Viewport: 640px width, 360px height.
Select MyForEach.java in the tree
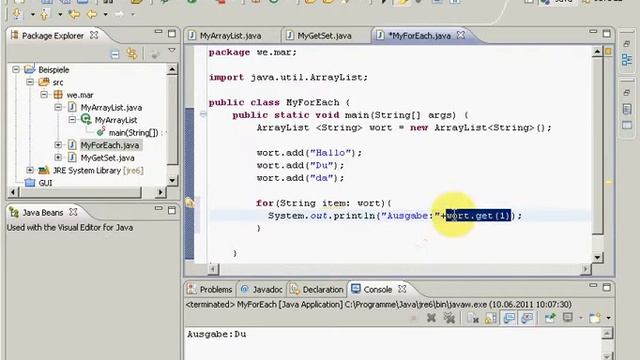(109, 145)
